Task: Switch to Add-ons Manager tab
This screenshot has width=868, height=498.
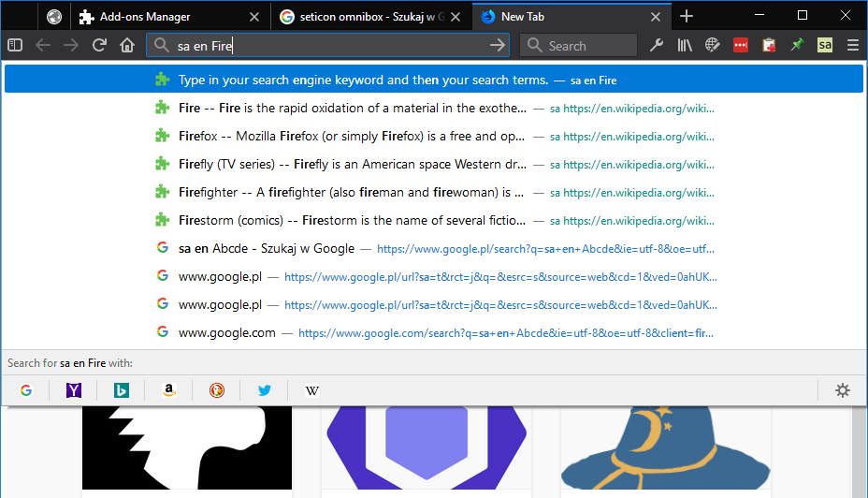Action: (170, 17)
